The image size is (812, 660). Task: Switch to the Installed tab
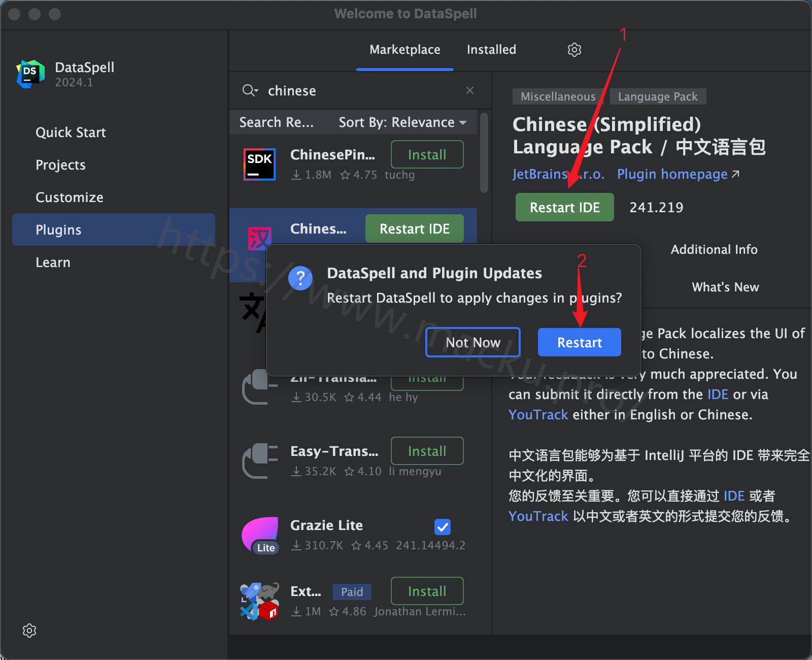491,50
